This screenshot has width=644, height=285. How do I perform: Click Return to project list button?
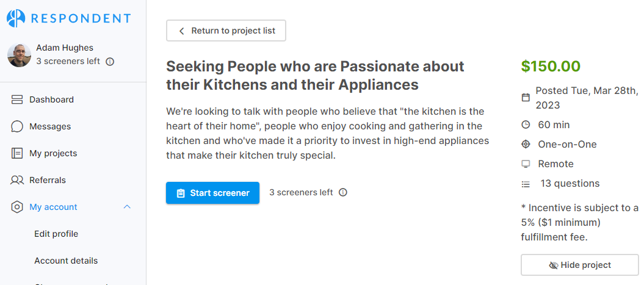coord(226,31)
